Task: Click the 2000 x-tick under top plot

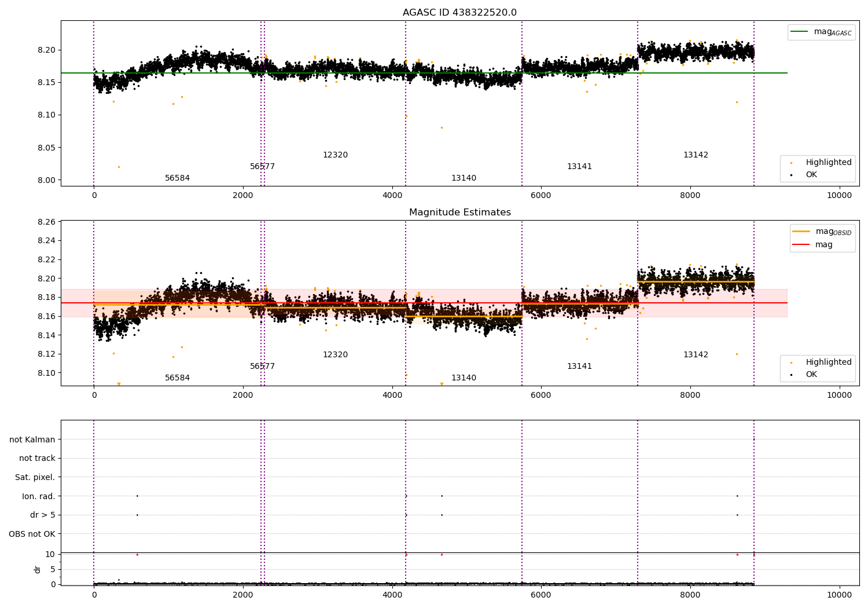Action: click(x=243, y=195)
